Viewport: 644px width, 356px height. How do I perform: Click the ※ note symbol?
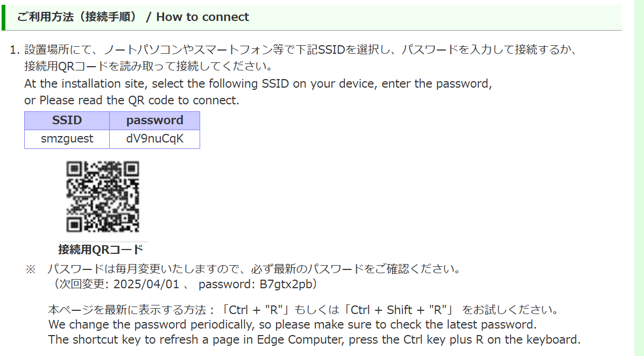click(31, 269)
